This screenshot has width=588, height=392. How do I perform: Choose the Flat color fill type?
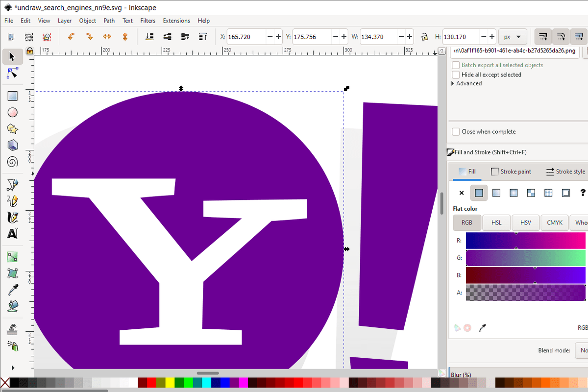(479, 193)
